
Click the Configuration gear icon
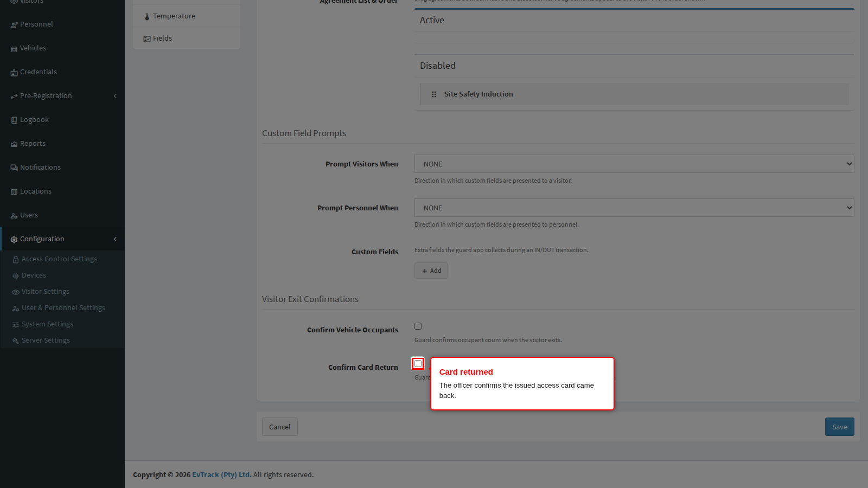click(x=14, y=240)
